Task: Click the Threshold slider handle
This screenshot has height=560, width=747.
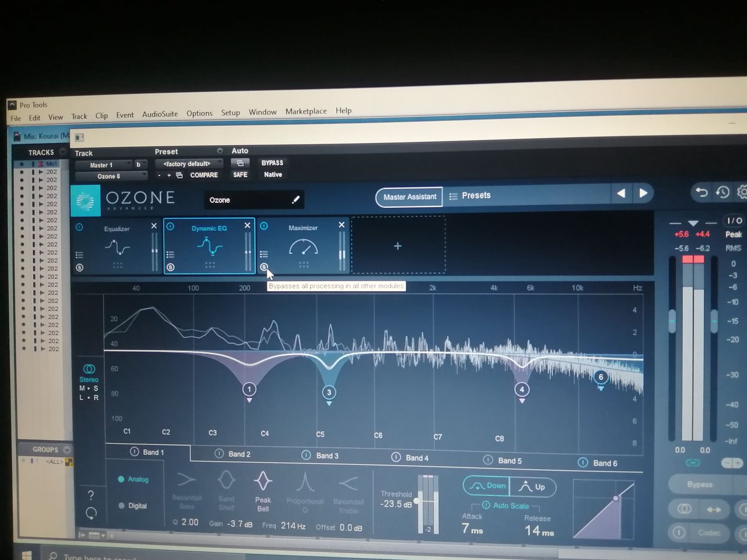Action: coord(416,501)
